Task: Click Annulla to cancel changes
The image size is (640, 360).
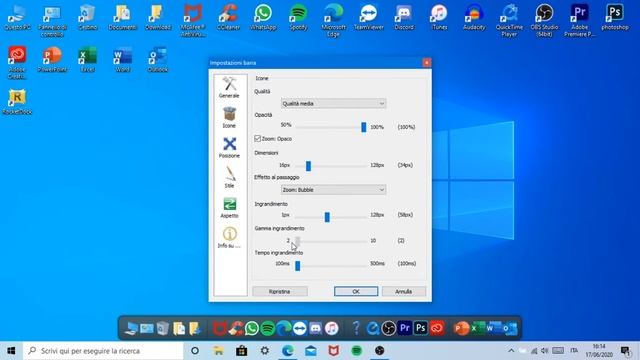Action: pos(403,291)
